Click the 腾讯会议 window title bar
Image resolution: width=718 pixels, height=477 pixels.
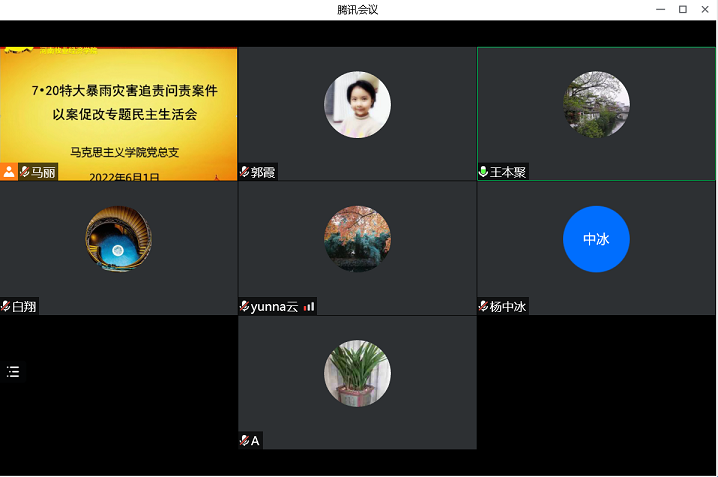(x=357, y=9)
